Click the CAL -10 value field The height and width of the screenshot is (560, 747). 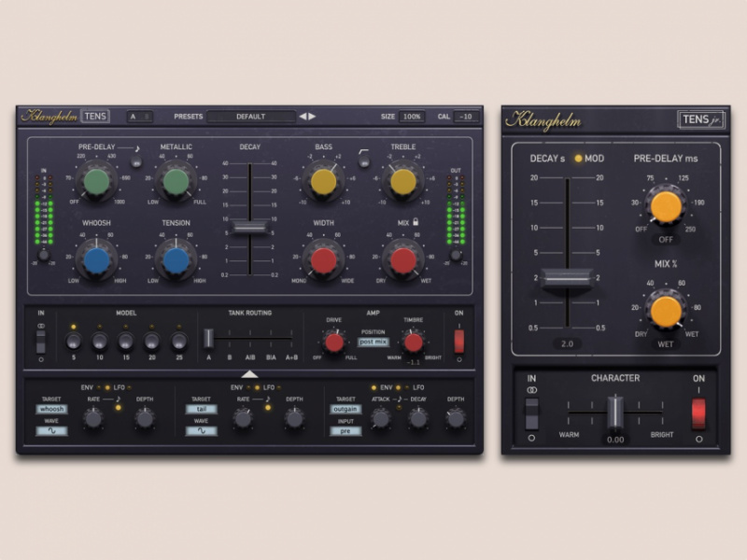click(x=466, y=116)
